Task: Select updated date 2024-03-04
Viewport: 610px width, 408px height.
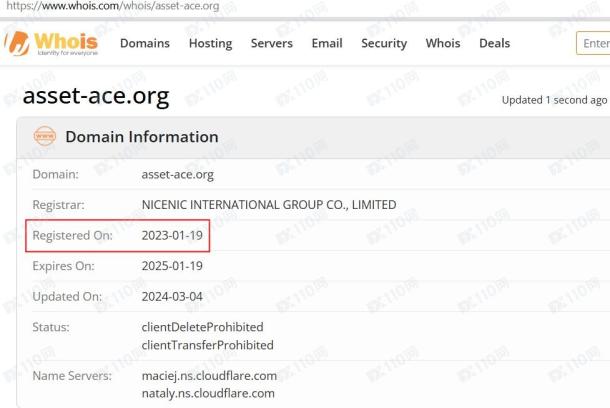Action: (172, 297)
